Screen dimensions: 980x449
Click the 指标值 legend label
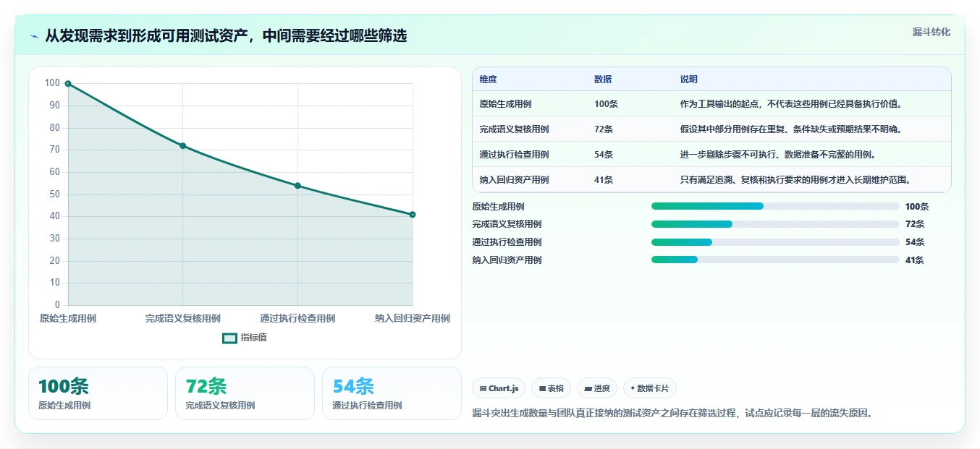tap(254, 338)
